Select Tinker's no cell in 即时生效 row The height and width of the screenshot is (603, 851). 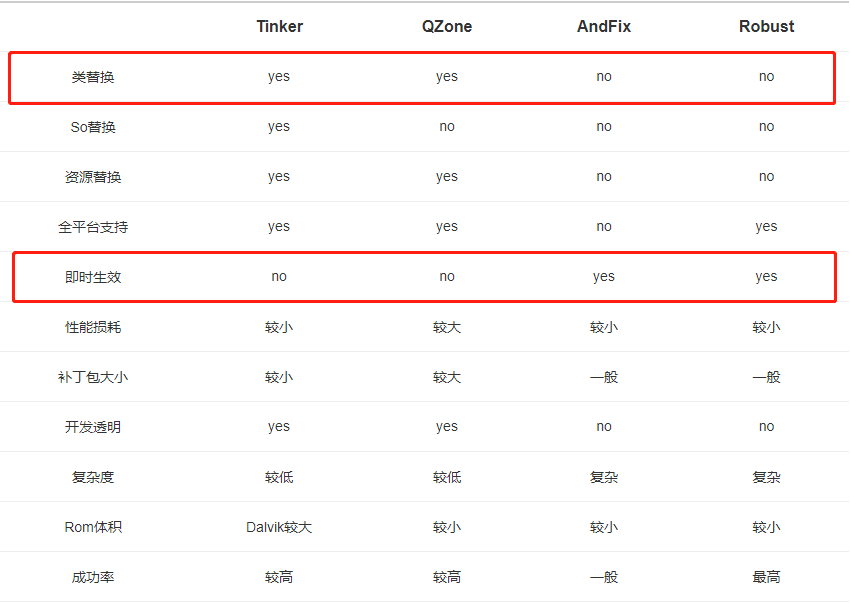click(x=279, y=277)
